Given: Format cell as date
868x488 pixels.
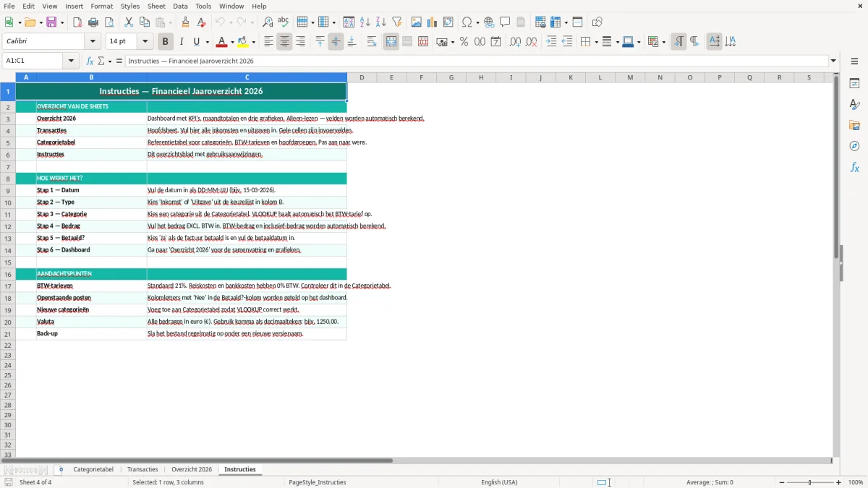Looking at the screenshot, I should pos(496,42).
